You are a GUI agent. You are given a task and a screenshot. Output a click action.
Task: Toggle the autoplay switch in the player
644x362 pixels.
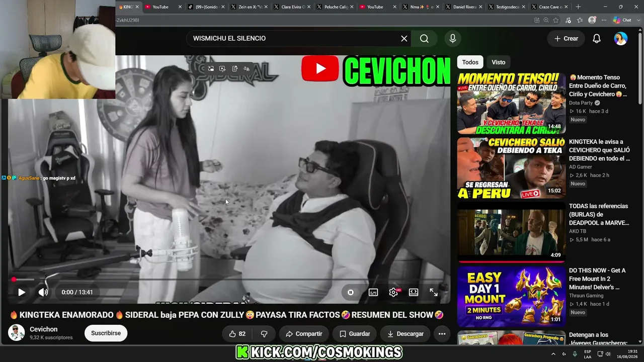[x=351, y=292]
